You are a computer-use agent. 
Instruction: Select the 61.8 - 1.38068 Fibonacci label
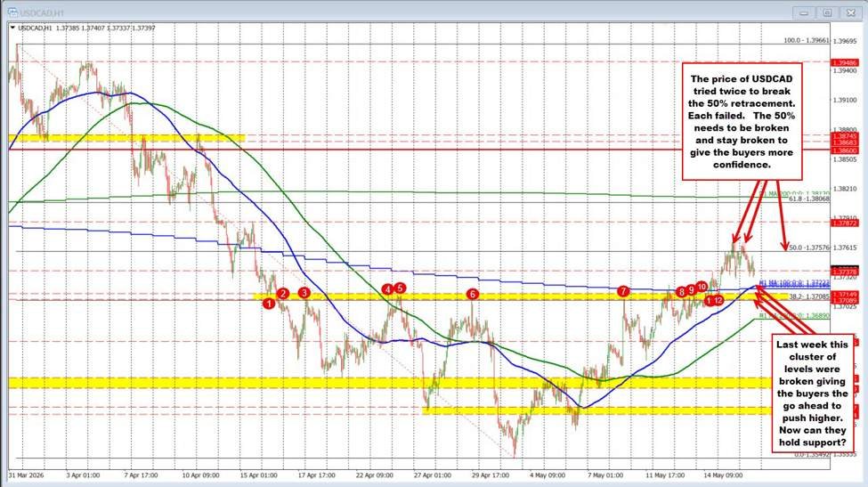click(x=809, y=199)
